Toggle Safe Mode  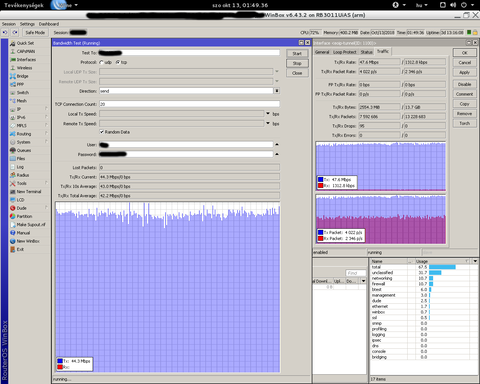click(x=35, y=33)
